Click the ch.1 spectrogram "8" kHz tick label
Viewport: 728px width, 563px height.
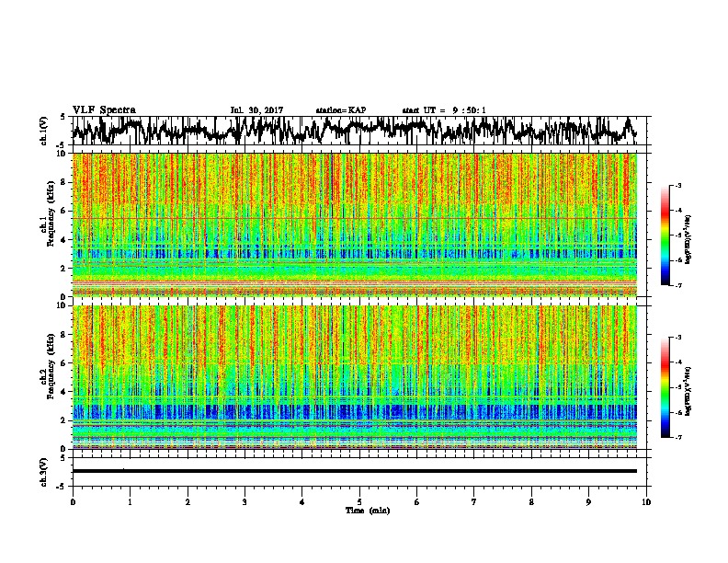coord(63,182)
